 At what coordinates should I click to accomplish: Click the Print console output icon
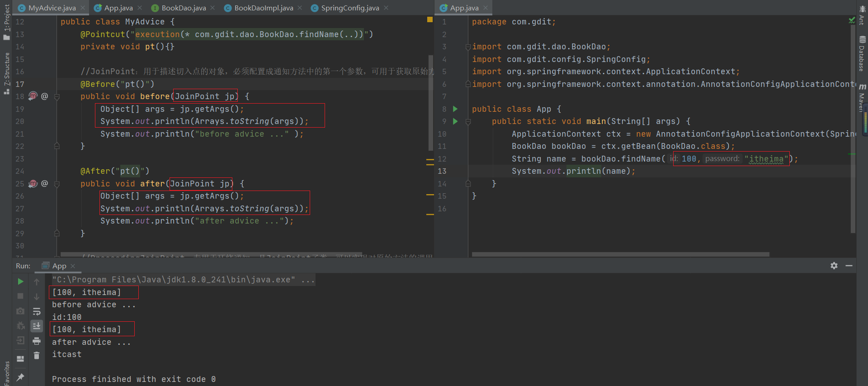pyautogui.click(x=37, y=341)
